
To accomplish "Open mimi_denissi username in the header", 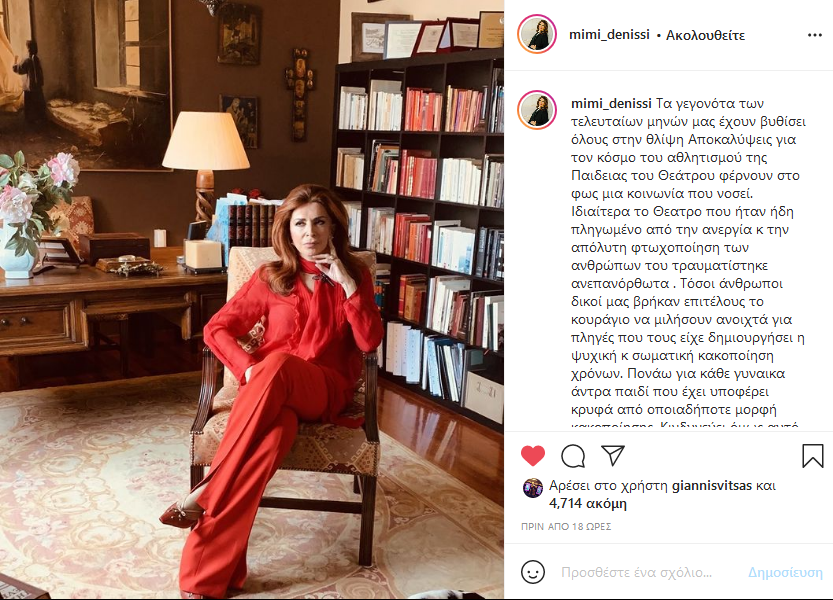I will [609, 35].
